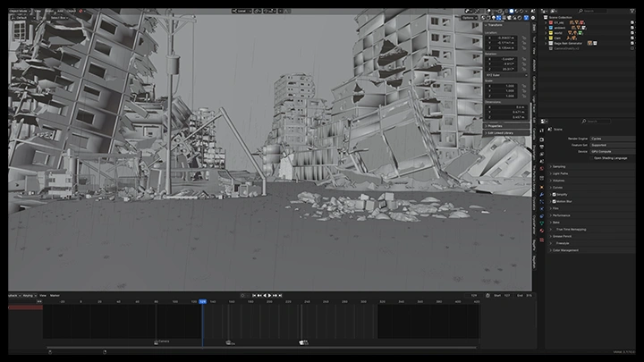The image size is (644, 362).
Task: Open the green Object Data tab
Action: [542, 223]
